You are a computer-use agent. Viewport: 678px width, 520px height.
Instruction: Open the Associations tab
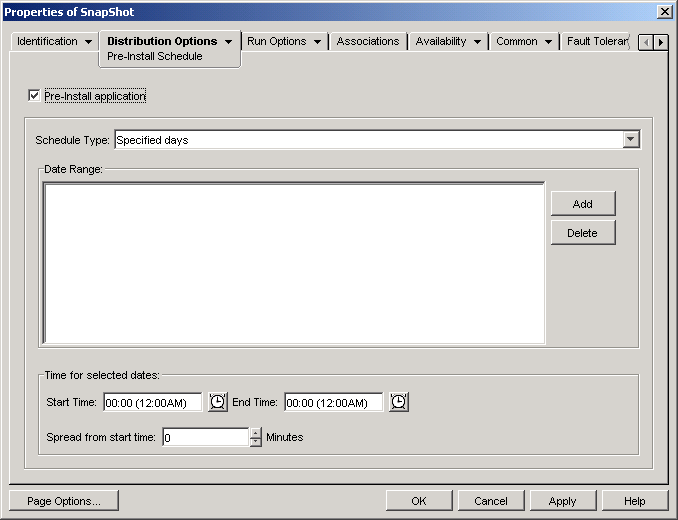pos(368,41)
